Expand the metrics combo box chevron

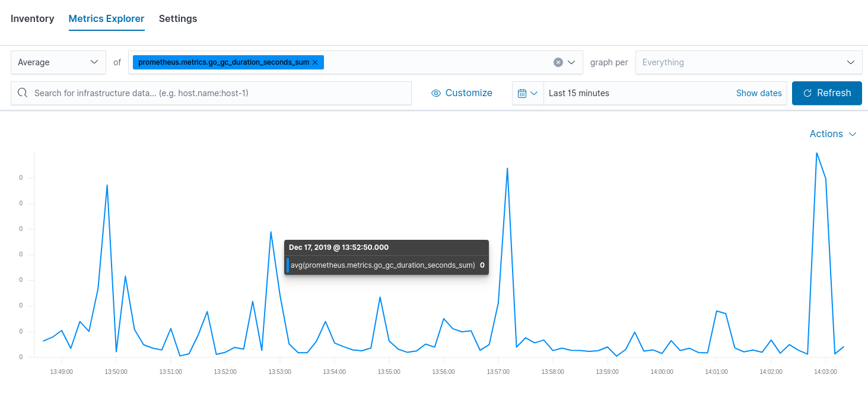(572, 62)
